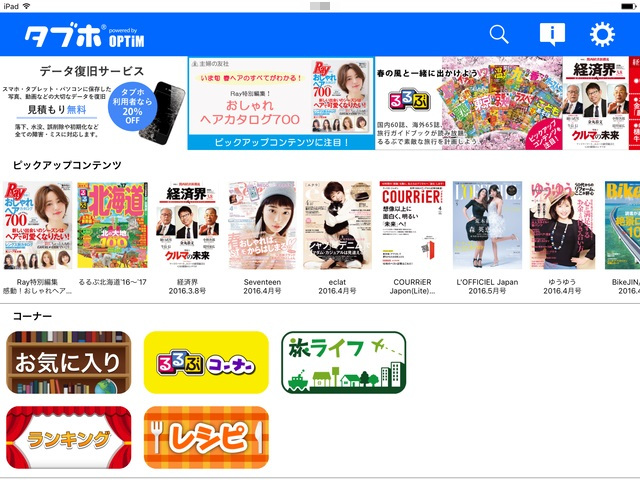Select the ゆうゆう 2016.4月号 cover
The image size is (640, 480).
click(562, 225)
